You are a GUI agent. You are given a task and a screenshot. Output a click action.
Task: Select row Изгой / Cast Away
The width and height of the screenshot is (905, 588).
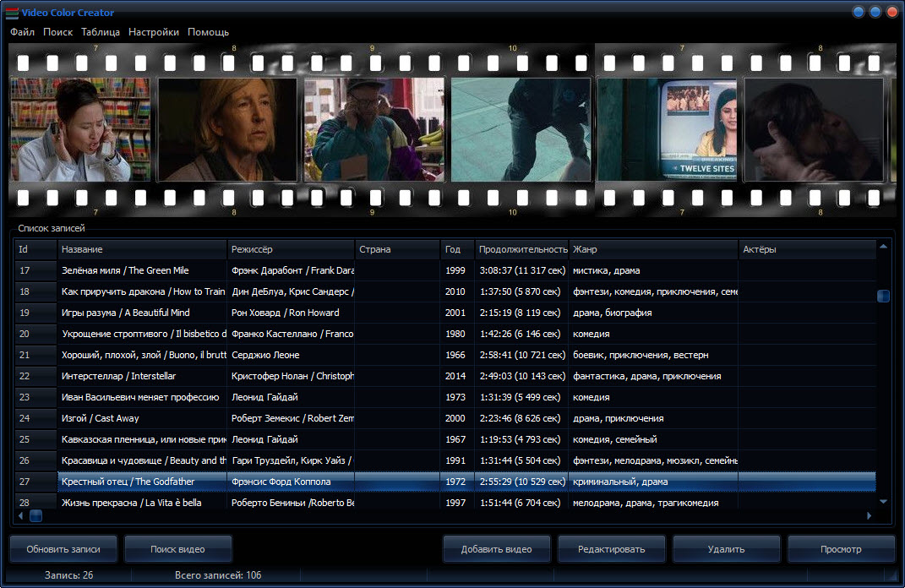click(x=445, y=418)
